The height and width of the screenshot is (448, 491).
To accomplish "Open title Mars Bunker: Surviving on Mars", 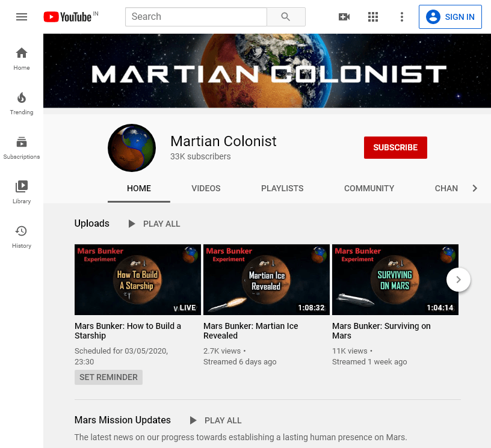I will click(x=381, y=331).
